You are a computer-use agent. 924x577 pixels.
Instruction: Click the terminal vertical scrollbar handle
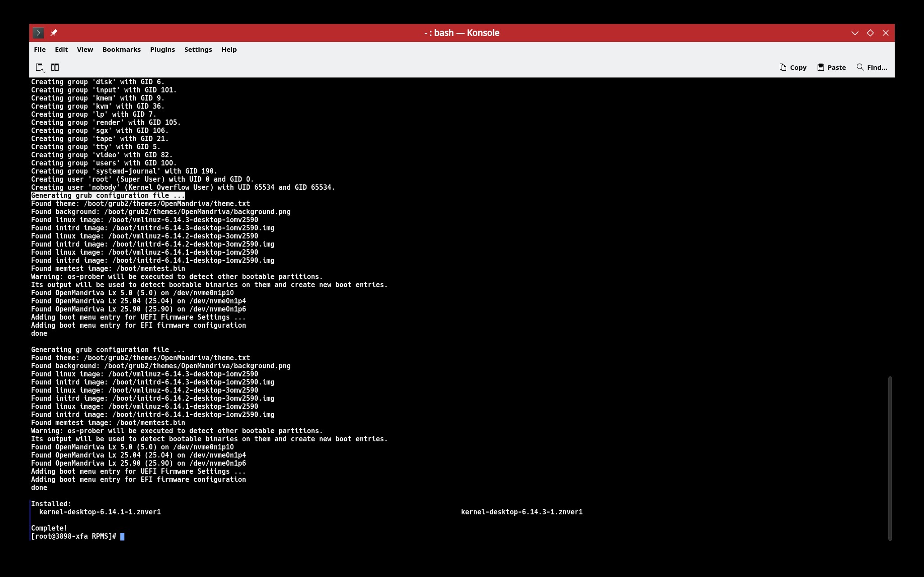890,458
